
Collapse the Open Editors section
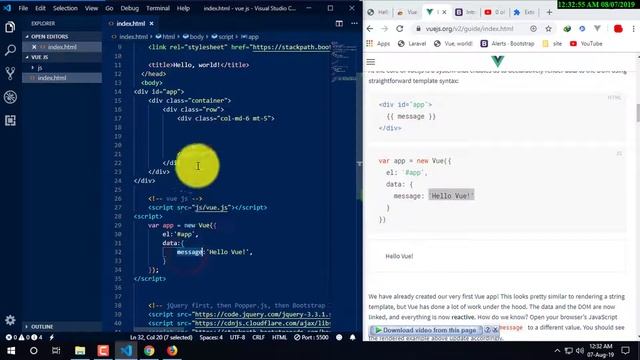point(61,36)
